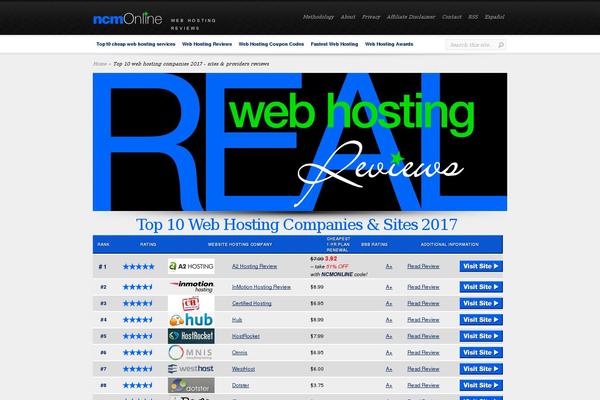Click the A+ BBB rating for HostRocket

389,336
